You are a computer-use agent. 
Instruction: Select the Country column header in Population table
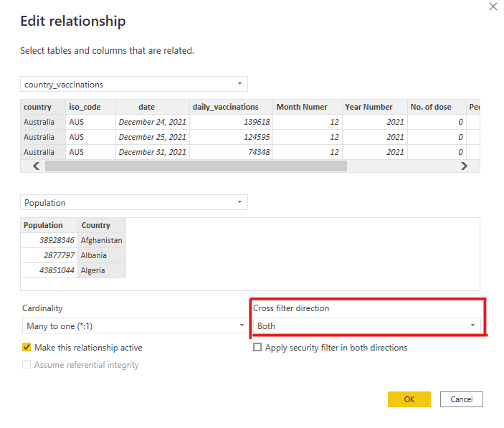(102, 225)
